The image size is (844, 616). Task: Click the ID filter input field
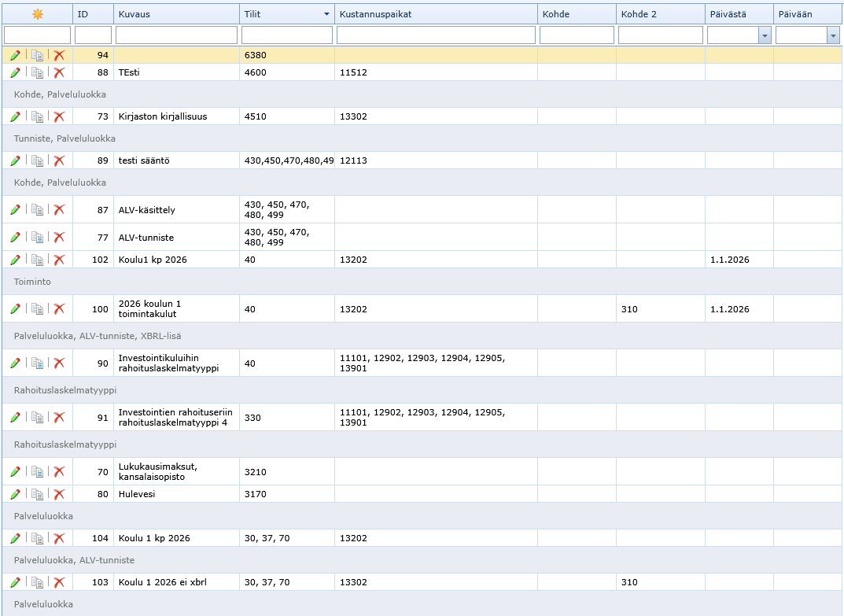click(x=93, y=35)
